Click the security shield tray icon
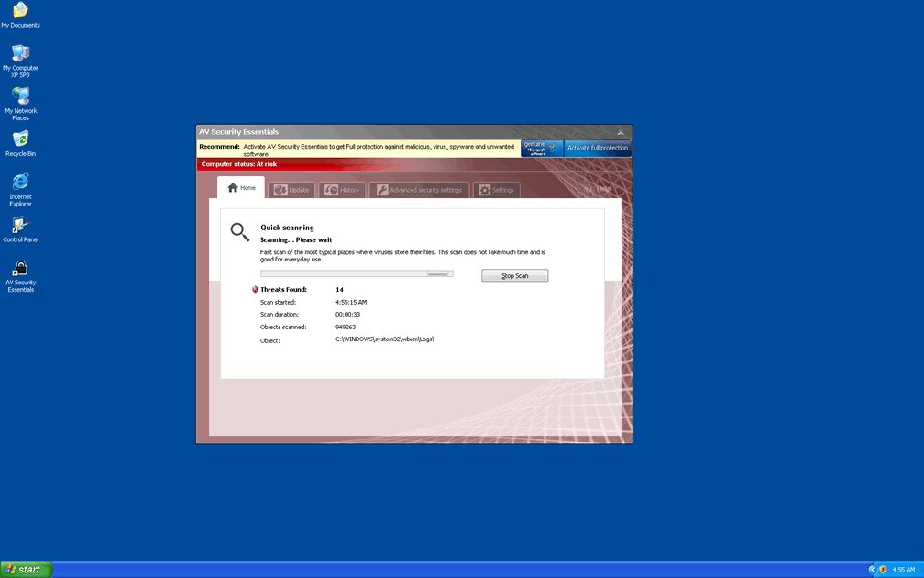 point(883,570)
